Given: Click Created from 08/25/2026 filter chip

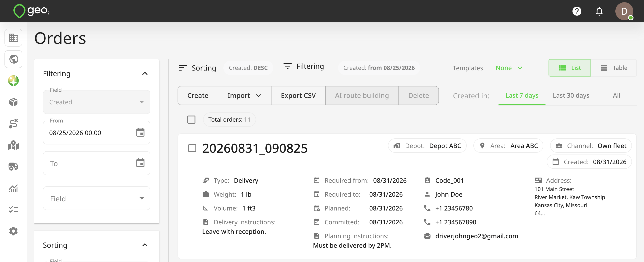Looking at the screenshot, I should (379, 68).
